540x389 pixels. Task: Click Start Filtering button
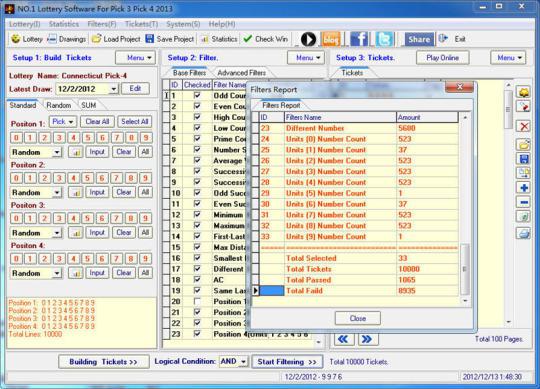287,362
